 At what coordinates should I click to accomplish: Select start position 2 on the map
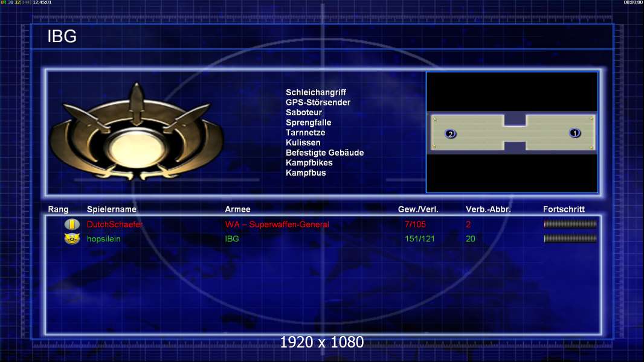(x=451, y=134)
